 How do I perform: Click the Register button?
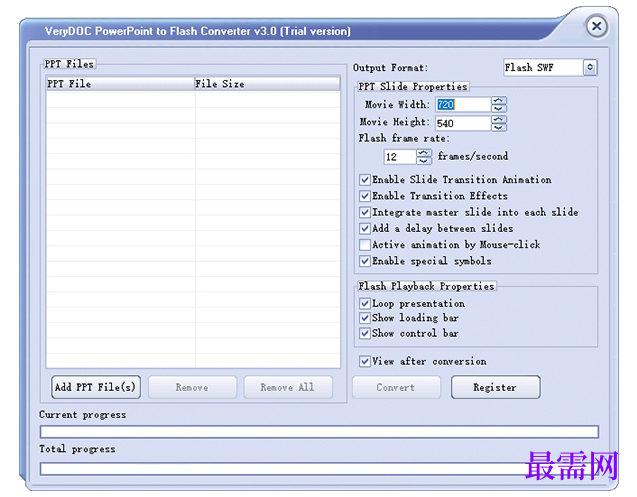pyautogui.click(x=496, y=387)
